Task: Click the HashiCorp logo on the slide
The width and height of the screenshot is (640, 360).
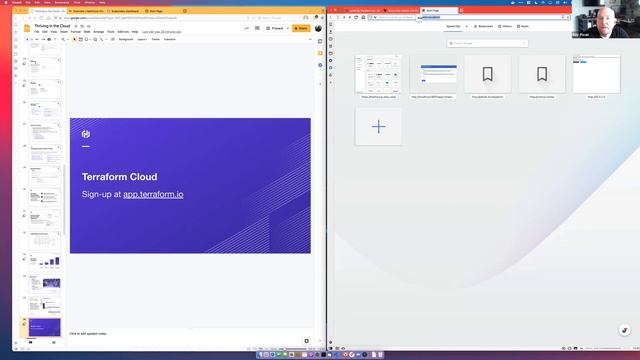Action: (86, 134)
